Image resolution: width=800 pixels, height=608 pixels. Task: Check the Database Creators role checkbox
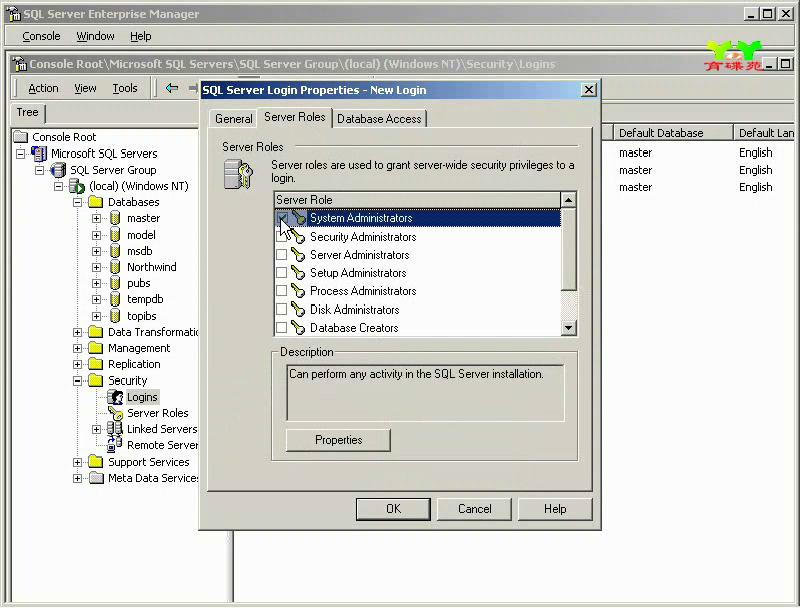click(282, 327)
